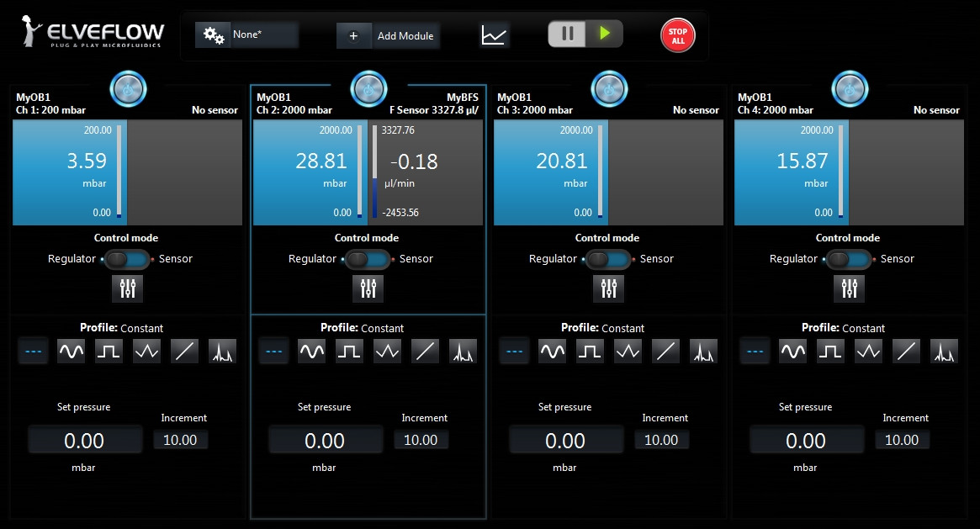Image resolution: width=980 pixels, height=529 pixels.
Task: Click Channel 2 flow sensor level bar
Action: pyautogui.click(x=375, y=172)
